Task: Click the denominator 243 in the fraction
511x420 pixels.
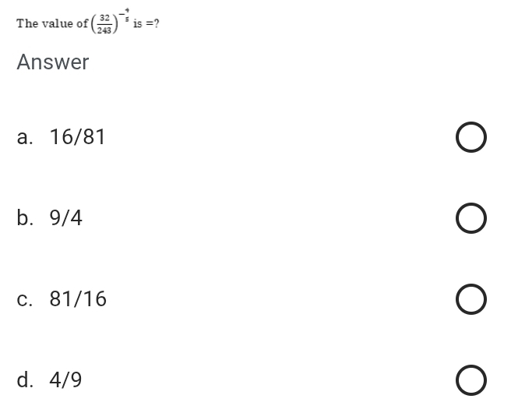Action: point(105,29)
